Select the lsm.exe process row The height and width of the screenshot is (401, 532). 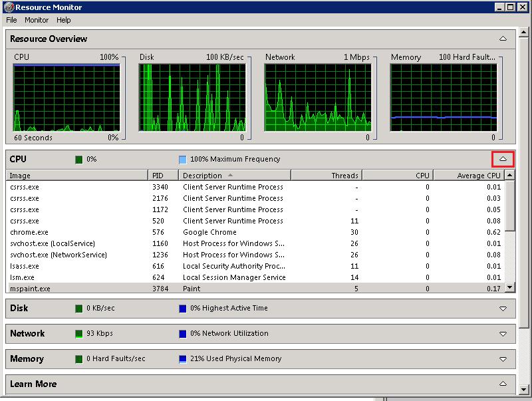[x=255, y=277]
